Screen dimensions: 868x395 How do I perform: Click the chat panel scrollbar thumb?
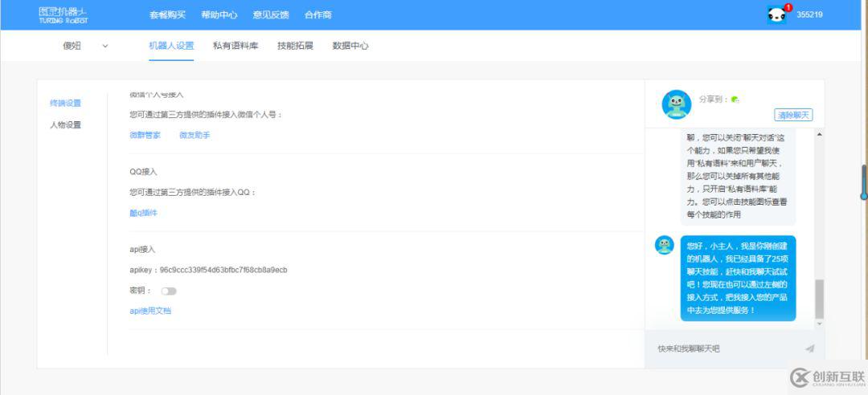pyautogui.click(x=819, y=298)
